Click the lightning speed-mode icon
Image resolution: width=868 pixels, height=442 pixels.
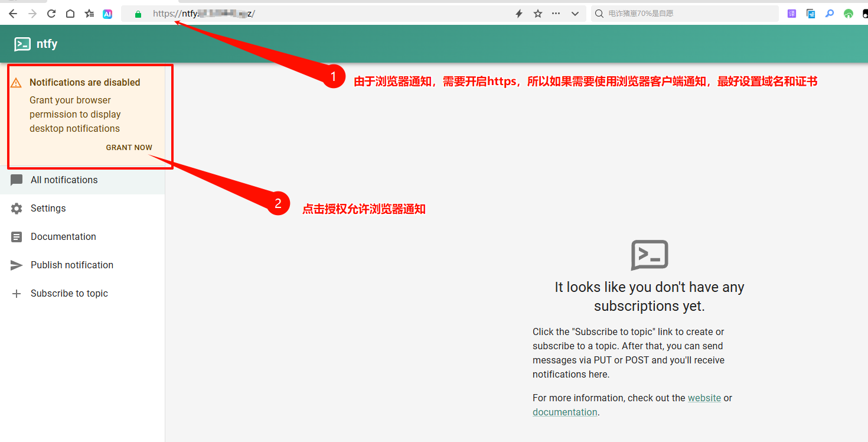click(519, 14)
